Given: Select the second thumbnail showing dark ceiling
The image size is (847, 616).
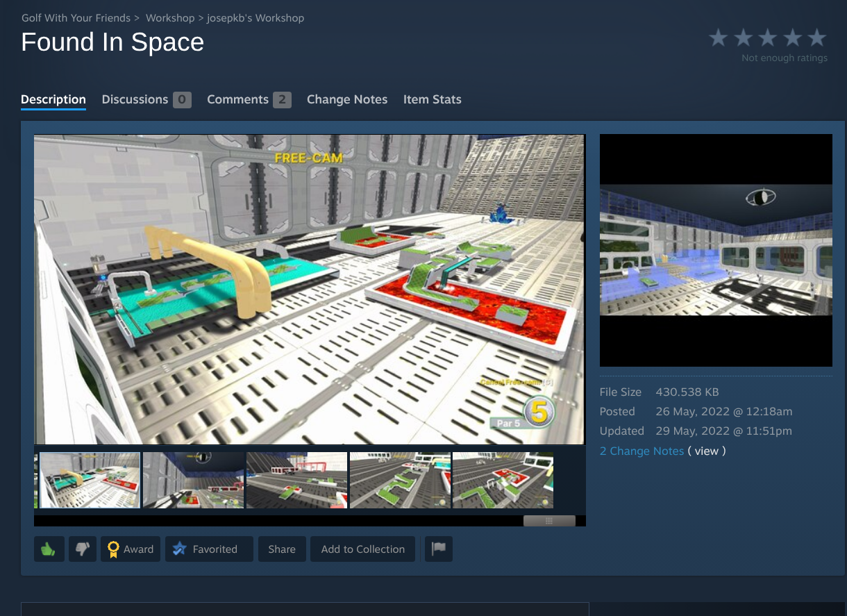Looking at the screenshot, I should pos(193,481).
